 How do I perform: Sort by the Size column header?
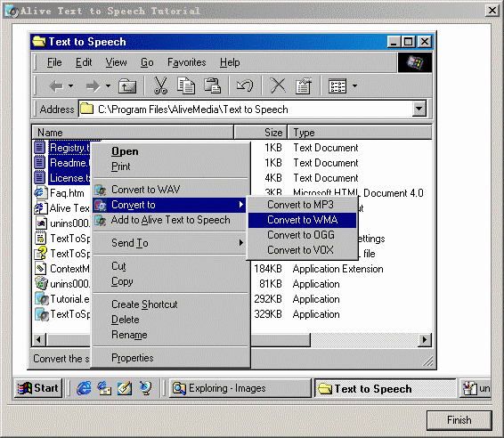pyautogui.click(x=260, y=133)
